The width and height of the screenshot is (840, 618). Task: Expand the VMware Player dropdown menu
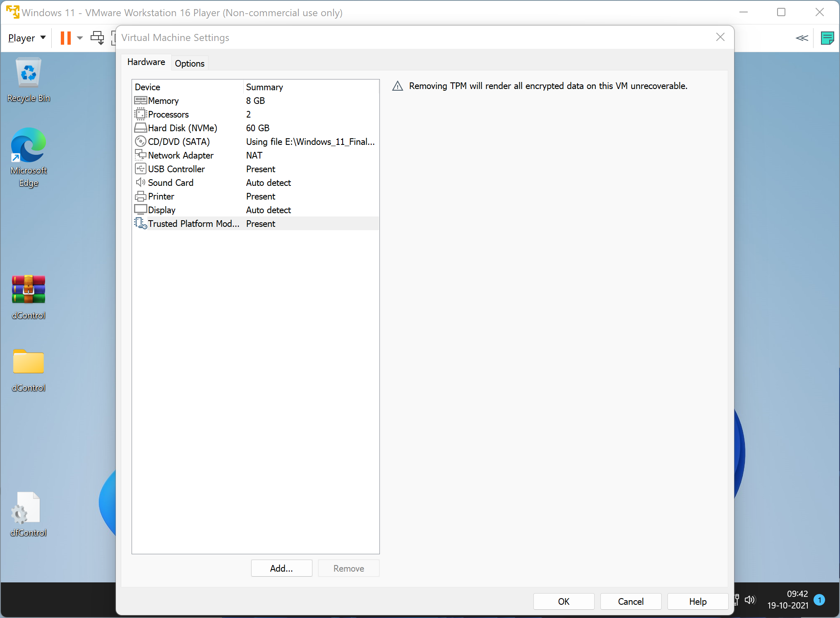coord(26,37)
